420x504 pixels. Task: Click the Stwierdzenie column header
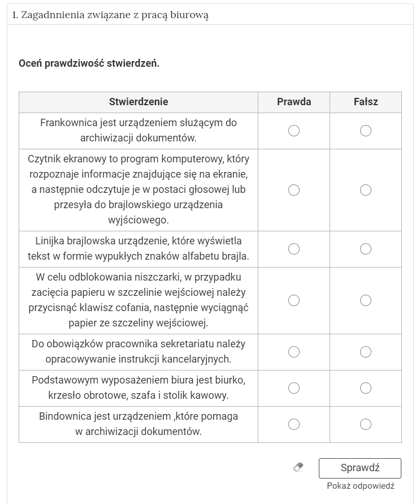click(138, 102)
